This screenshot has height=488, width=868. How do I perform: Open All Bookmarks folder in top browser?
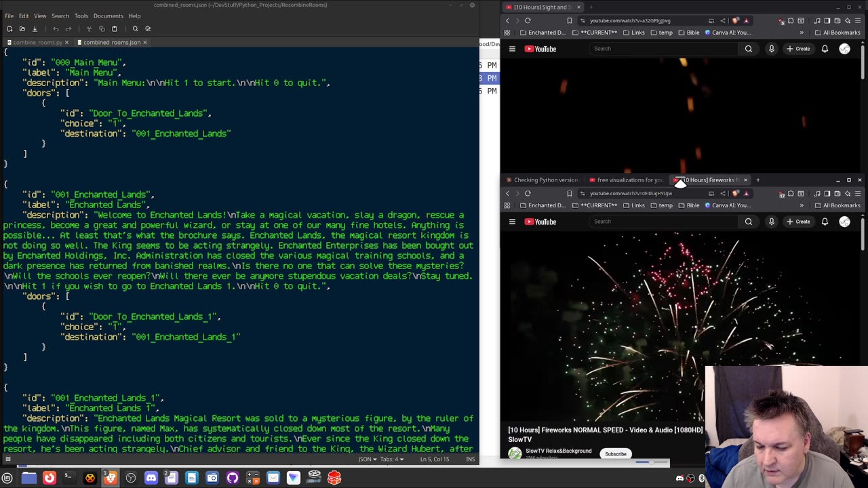(x=837, y=33)
